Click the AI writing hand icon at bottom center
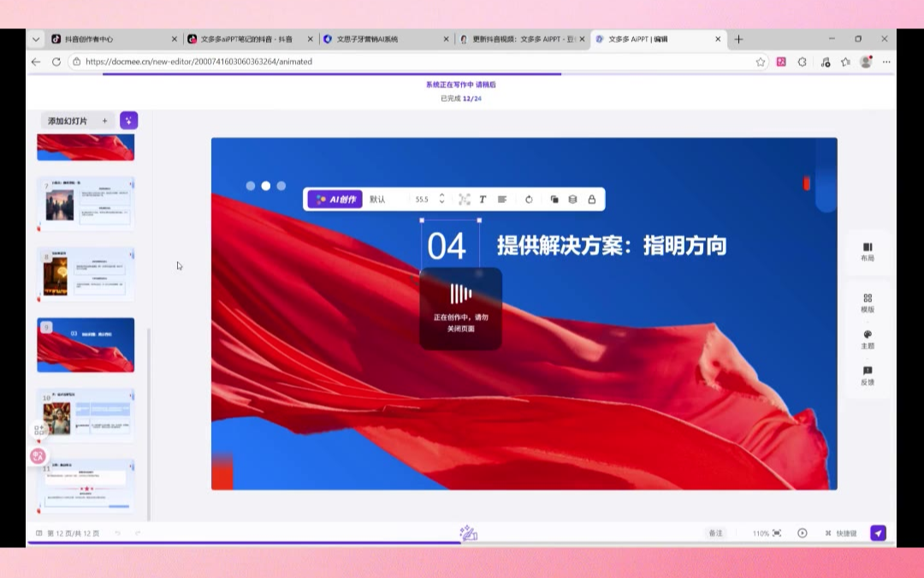 469,533
